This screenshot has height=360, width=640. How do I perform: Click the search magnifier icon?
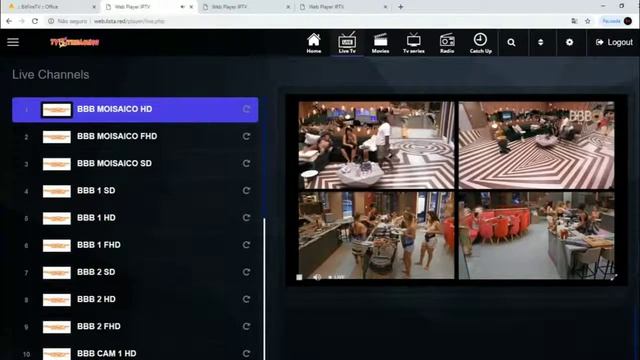pos(511,42)
